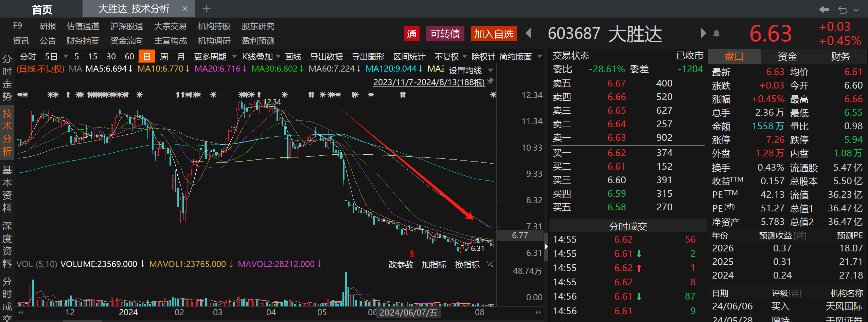
Task: Open 分时走势 in the left sidebar
Action: (7, 78)
